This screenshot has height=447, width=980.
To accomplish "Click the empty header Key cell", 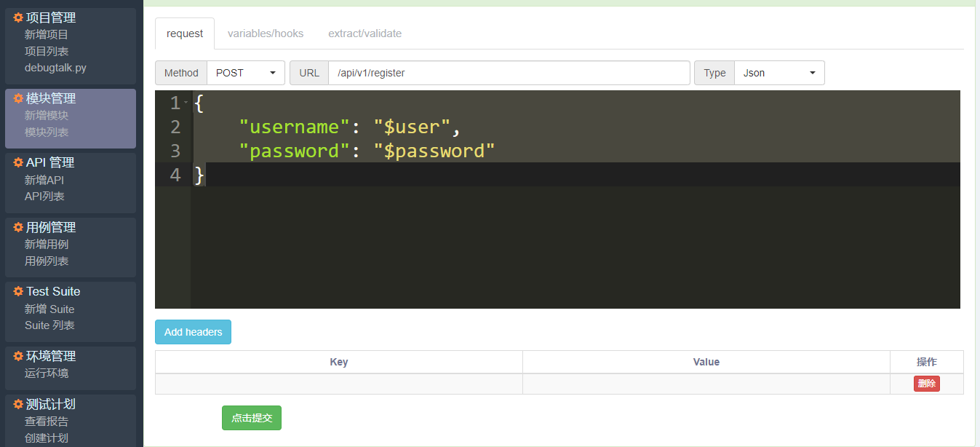I will click(x=339, y=384).
